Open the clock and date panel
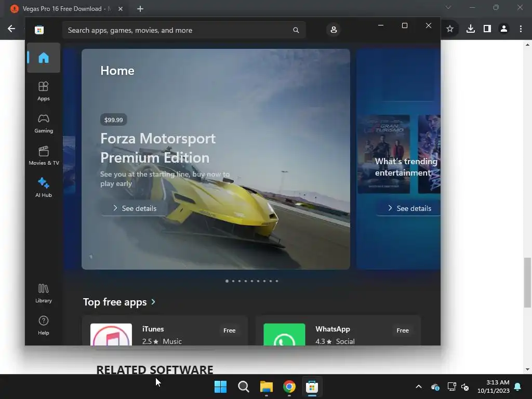 (494, 387)
